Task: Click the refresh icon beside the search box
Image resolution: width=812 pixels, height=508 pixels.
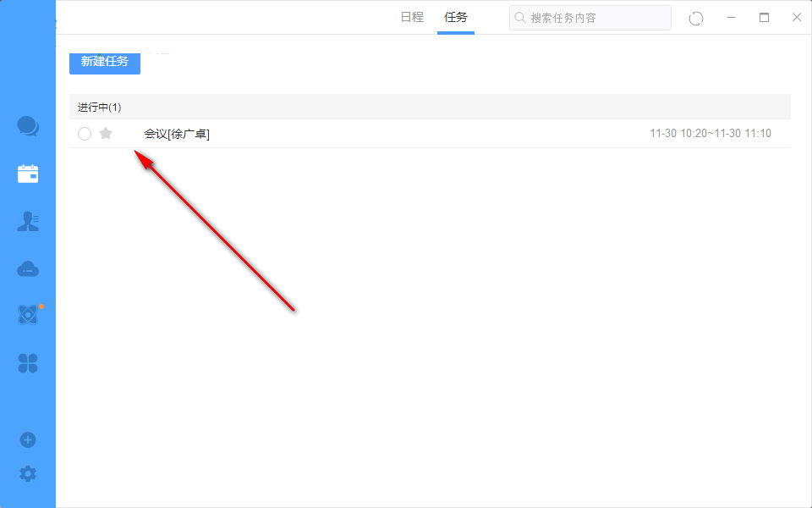Action: 696,18
